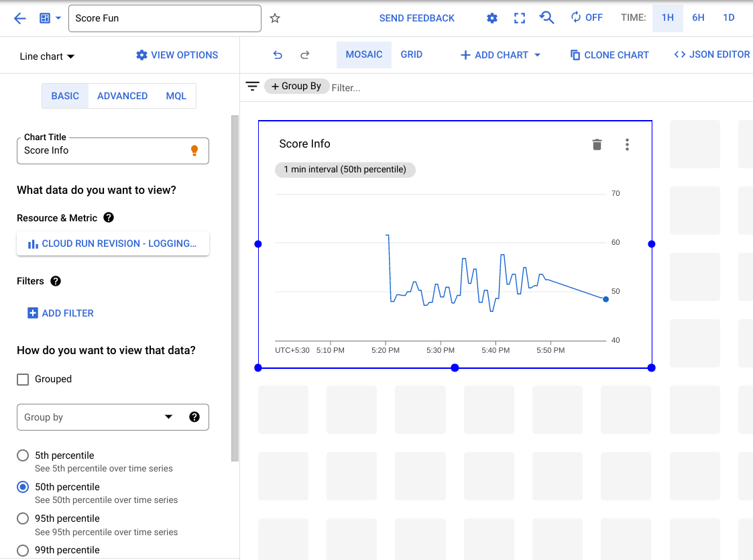Select the 5th percentile radio button
Screen dimensions: 753x560
(x=23, y=455)
